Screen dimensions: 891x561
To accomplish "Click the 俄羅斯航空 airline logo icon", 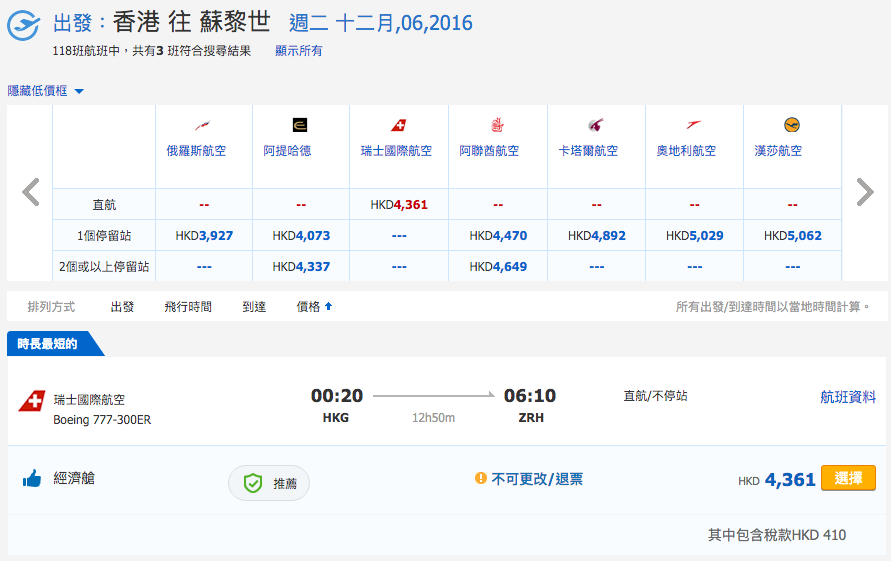I will (x=203, y=125).
